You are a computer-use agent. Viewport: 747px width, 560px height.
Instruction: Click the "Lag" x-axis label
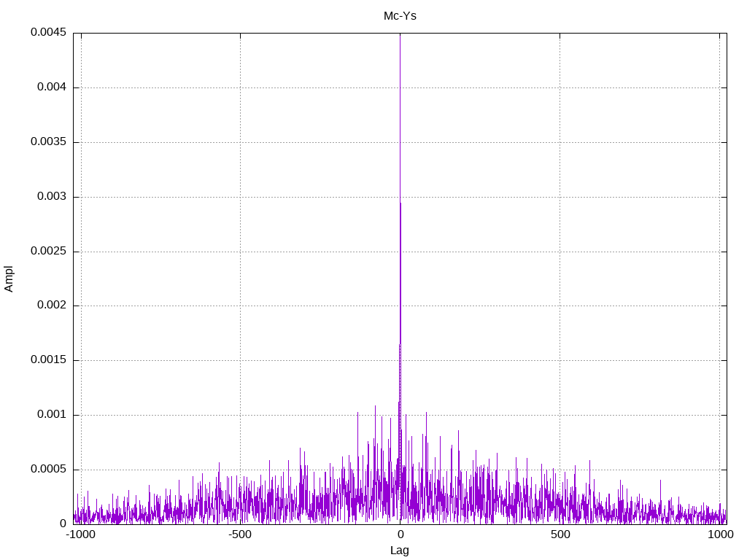click(x=400, y=551)
